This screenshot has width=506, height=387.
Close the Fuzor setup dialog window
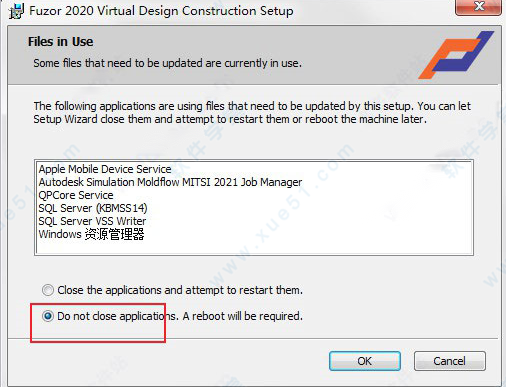(478, 7)
